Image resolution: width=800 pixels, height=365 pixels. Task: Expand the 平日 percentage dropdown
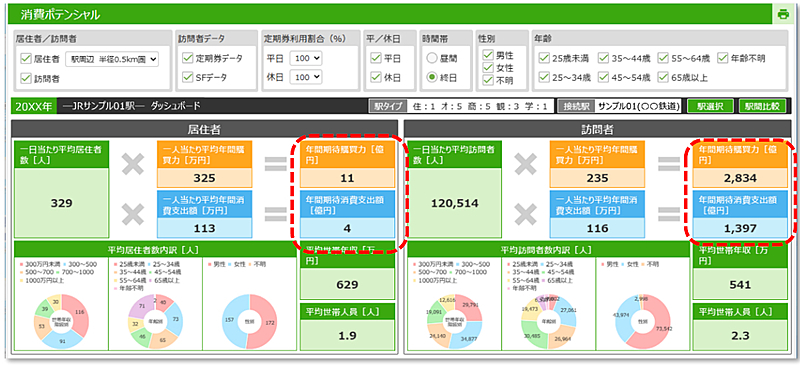[306, 58]
